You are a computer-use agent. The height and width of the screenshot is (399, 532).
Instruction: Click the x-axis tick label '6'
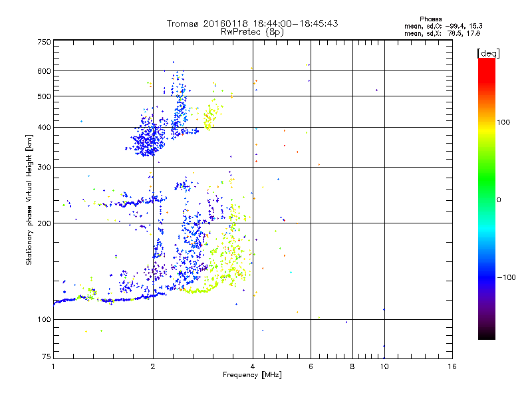311,366
